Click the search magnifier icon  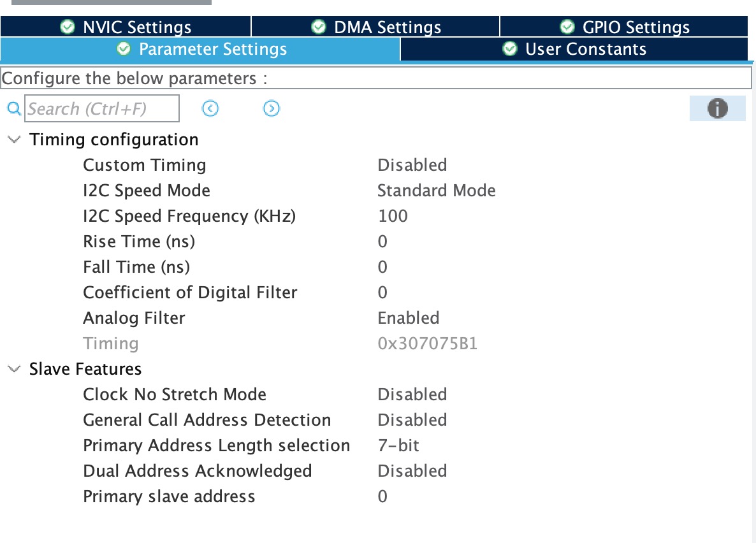pyautogui.click(x=14, y=108)
